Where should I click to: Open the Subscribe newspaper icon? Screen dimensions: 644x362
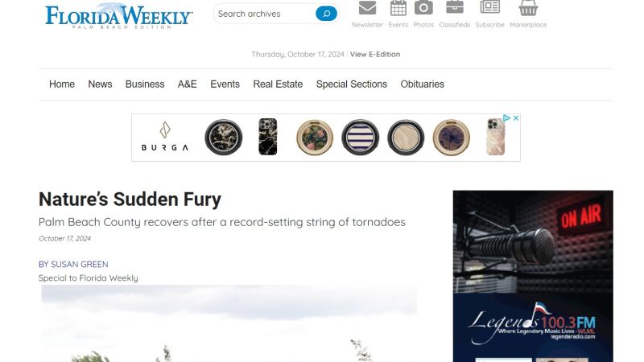[x=489, y=7]
